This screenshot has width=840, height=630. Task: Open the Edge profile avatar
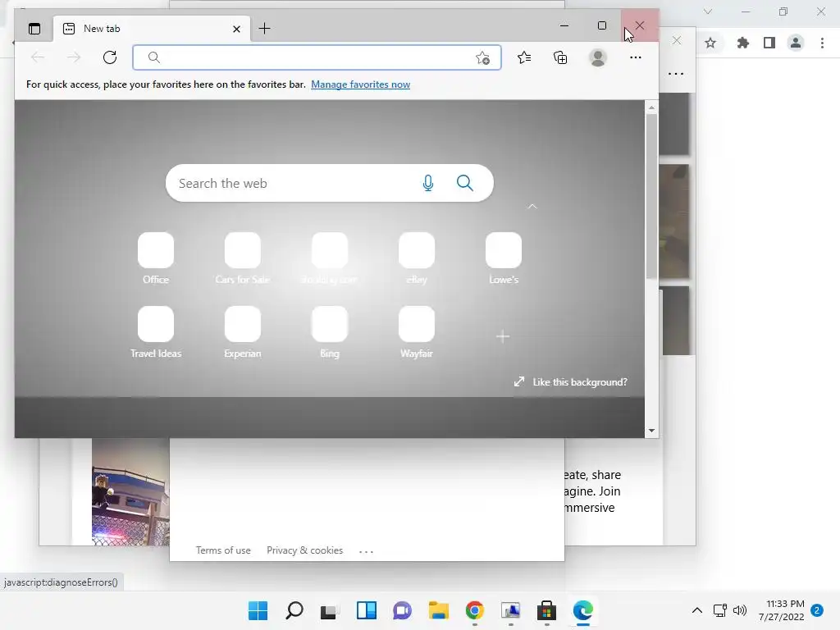click(x=598, y=57)
